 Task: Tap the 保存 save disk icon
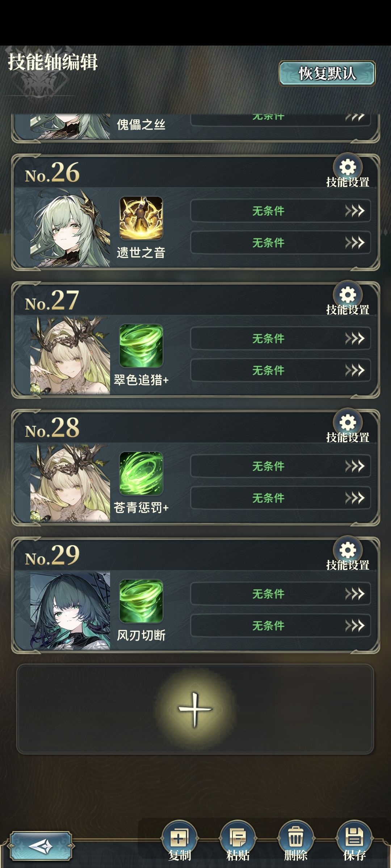[354, 837]
